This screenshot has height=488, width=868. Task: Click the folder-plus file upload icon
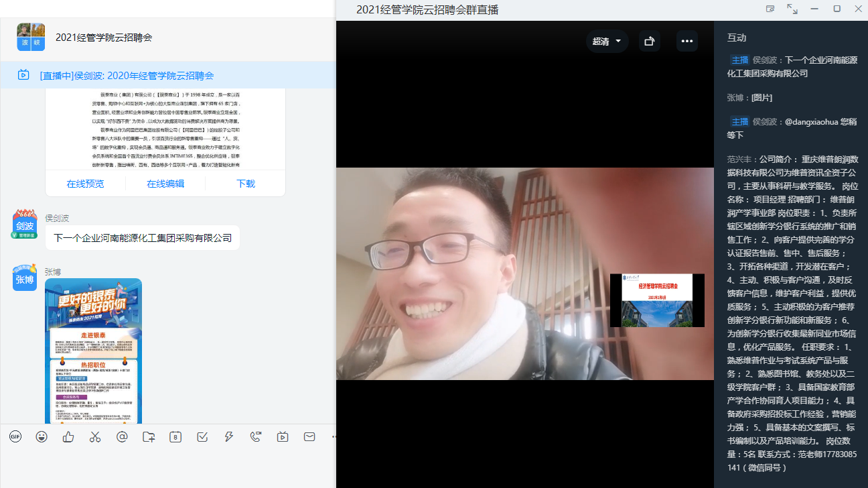(149, 437)
